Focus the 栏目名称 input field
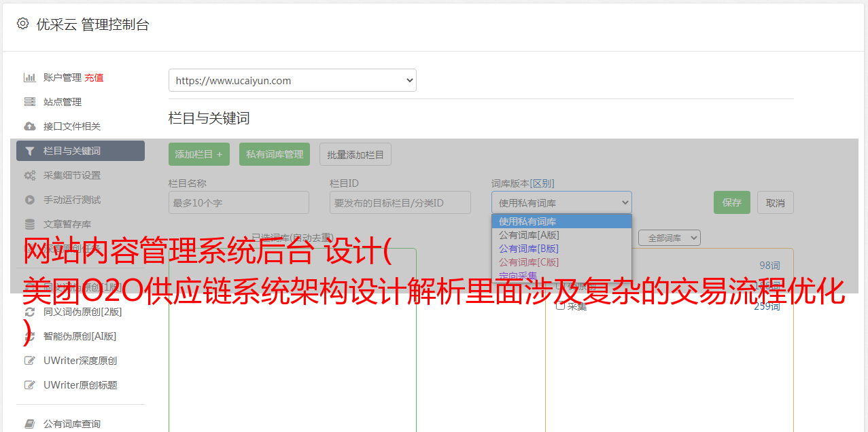868x432 pixels. (239, 202)
